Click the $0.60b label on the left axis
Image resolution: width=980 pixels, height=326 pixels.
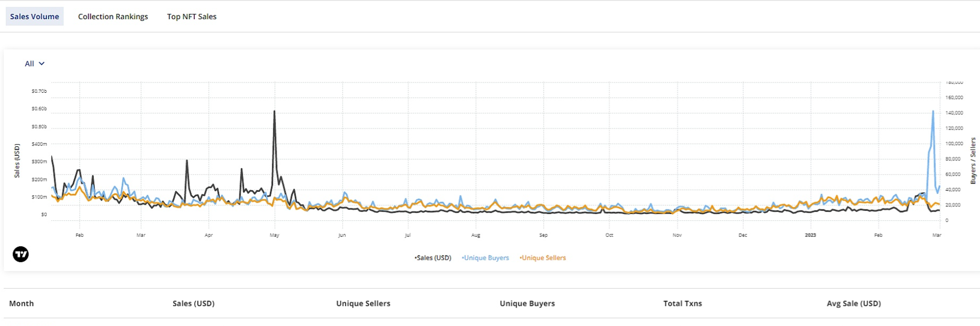click(39, 109)
